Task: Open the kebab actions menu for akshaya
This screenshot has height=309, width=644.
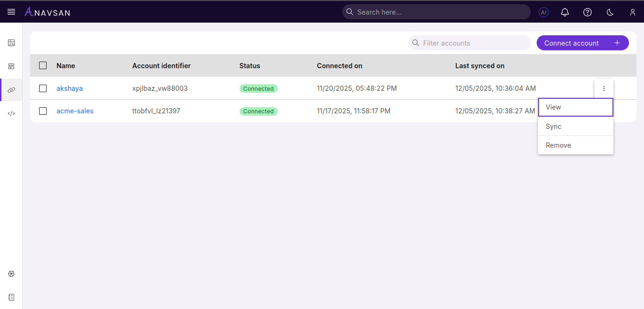Action: (x=604, y=88)
